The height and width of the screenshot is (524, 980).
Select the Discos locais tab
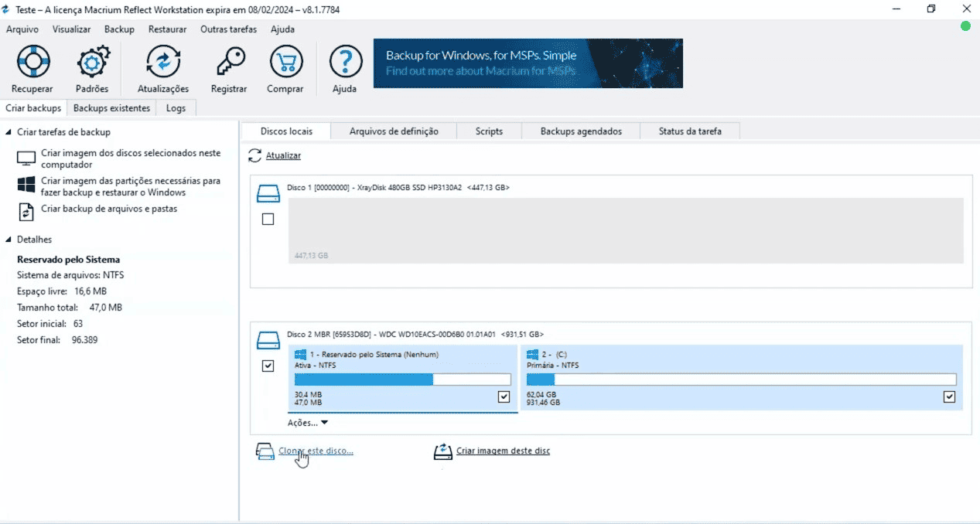(285, 131)
